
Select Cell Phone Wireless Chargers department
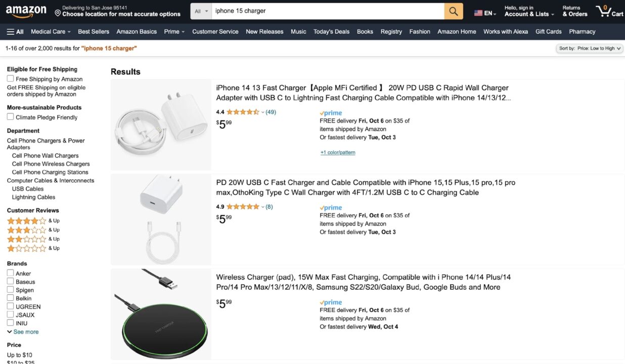[x=51, y=164]
